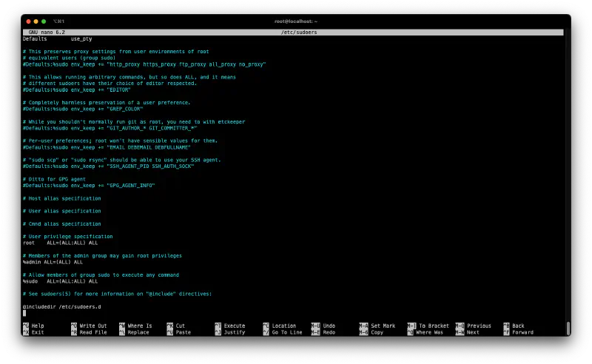Click the yellow minimize window button
This screenshot has width=592, height=364.
(x=36, y=21)
